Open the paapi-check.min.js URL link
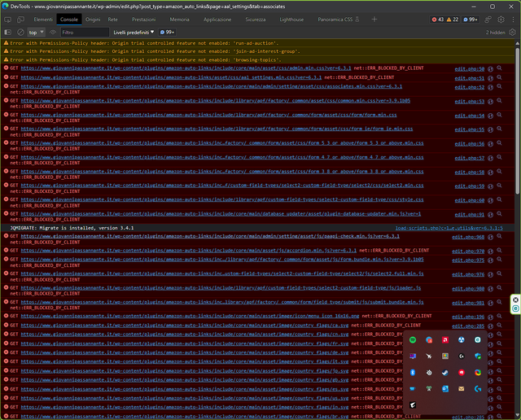This screenshot has height=420, width=521. [210, 236]
